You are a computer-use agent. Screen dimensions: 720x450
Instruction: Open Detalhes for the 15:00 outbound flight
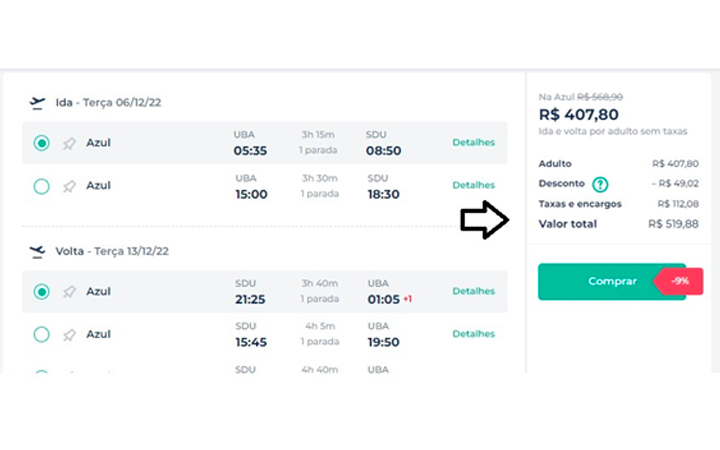(x=473, y=185)
